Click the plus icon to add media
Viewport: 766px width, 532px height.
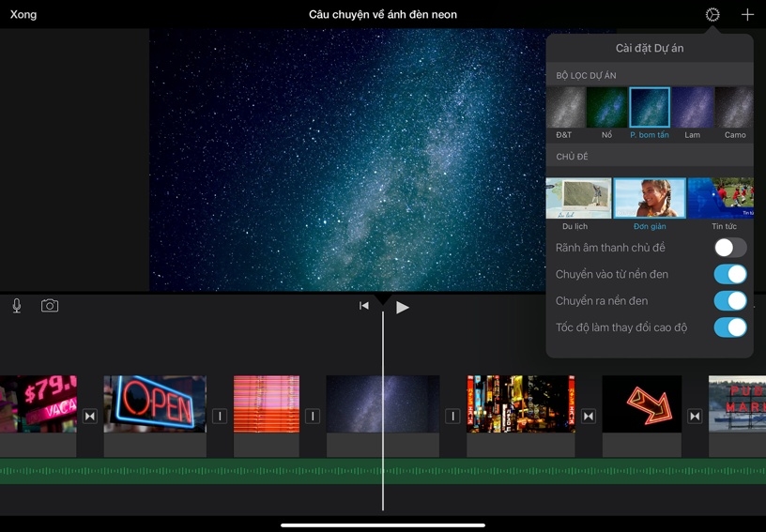click(x=747, y=15)
